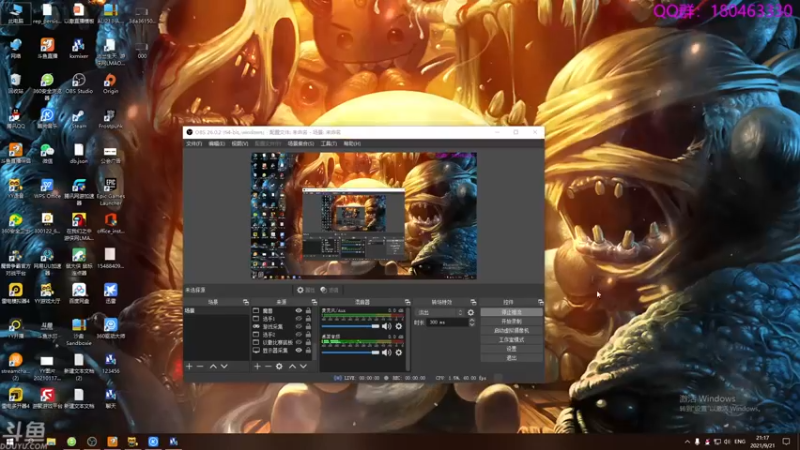Image resolution: width=800 pixels, height=450 pixels.
Task: Toggle visibility of 选手1 source
Action: [x=299, y=318]
